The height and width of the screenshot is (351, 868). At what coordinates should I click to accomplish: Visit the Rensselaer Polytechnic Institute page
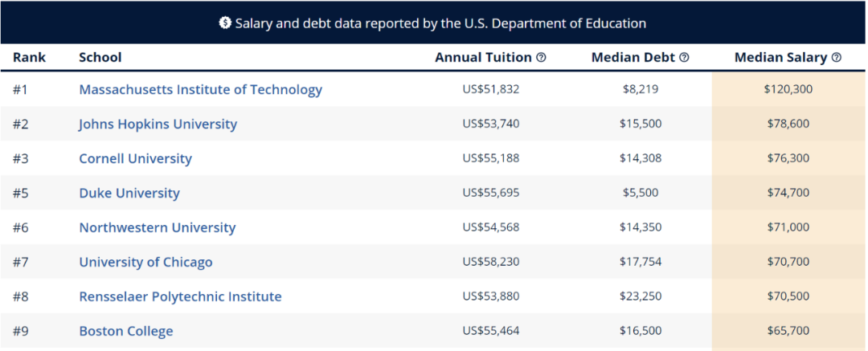180,297
